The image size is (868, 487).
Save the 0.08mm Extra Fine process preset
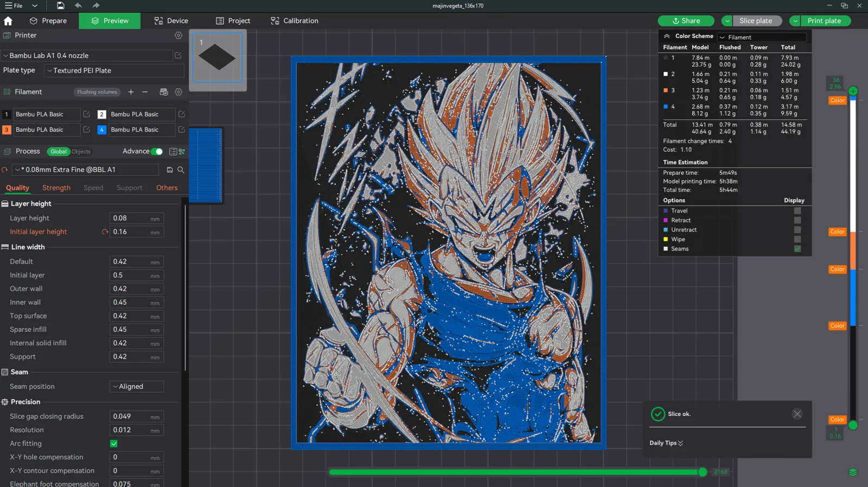[170, 170]
